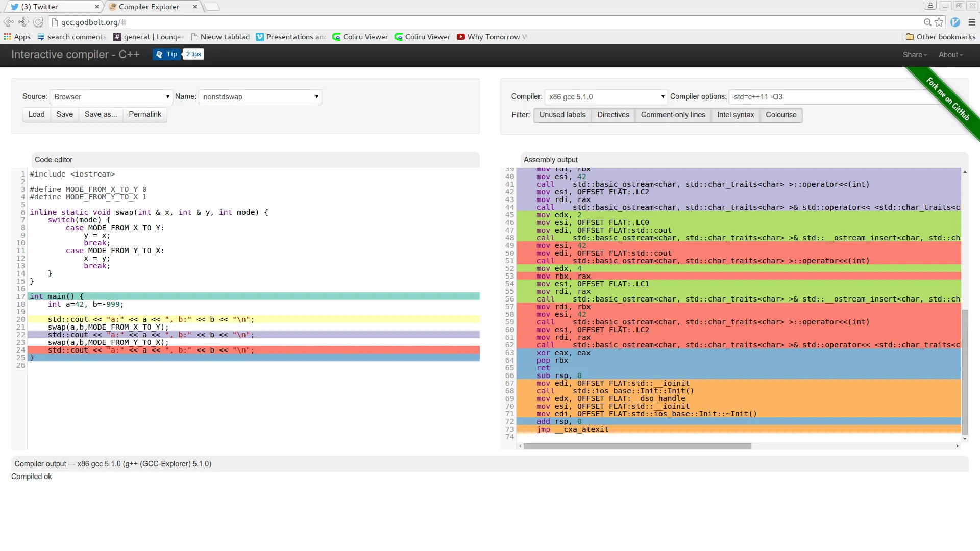This screenshot has height=551, width=980.
Task: Toggle the Directives filter
Action: click(613, 115)
